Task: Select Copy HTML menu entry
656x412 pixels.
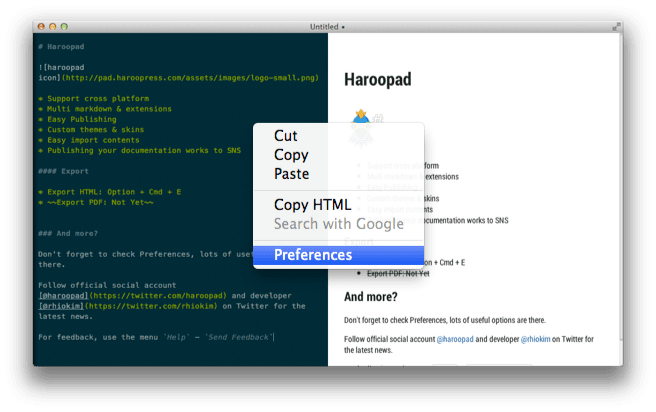Action: [312, 205]
